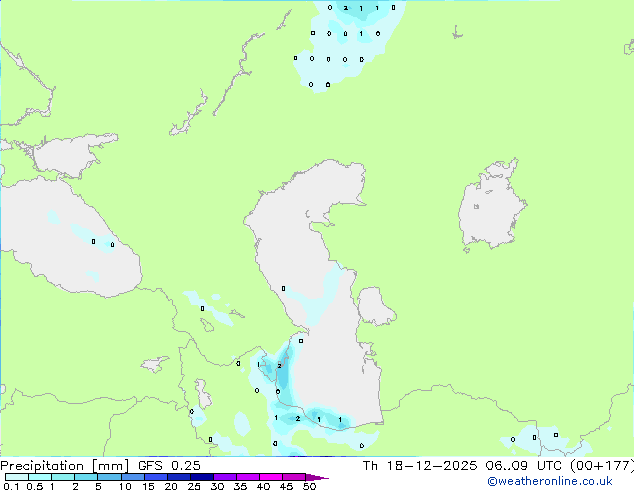Select the purple swatch between 30 and 35

pyautogui.click(x=225, y=477)
